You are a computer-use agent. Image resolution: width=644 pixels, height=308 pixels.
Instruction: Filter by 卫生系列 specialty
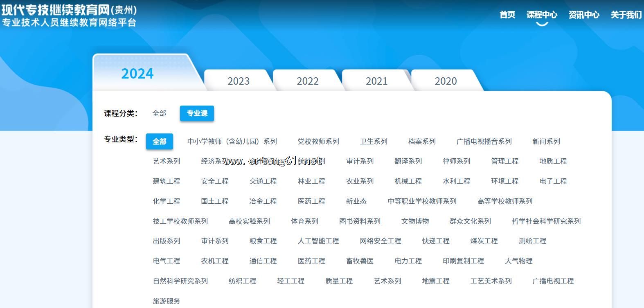point(374,142)
